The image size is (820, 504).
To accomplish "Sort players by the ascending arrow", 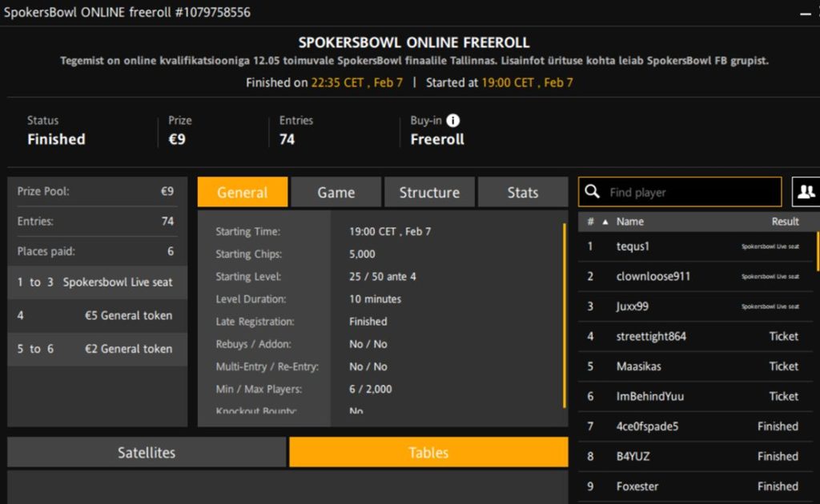I will (x=605, y=222).
